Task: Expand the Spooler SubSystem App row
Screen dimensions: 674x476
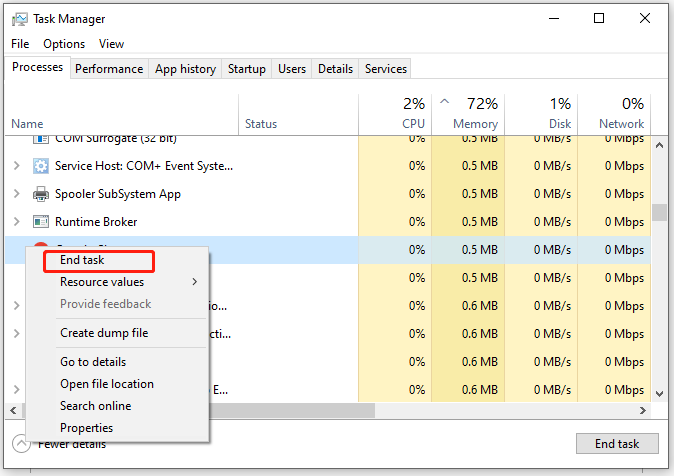Action: (x=16, y=193)
